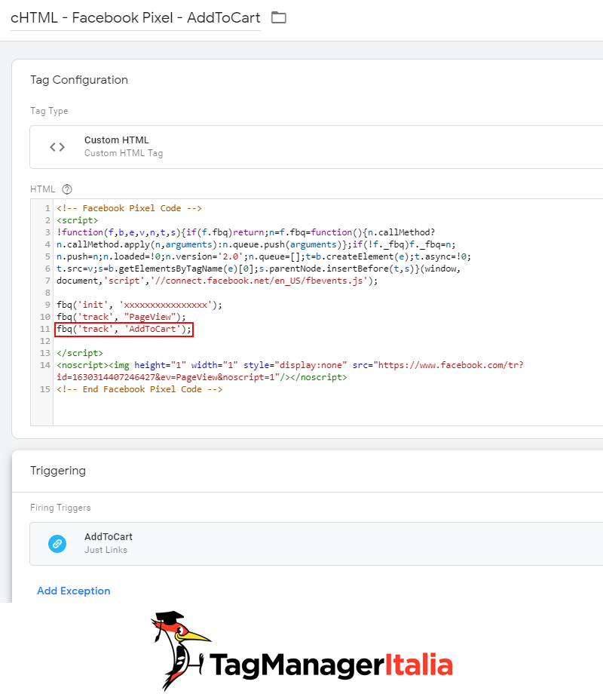Click the Custom HTML Tag subtitle text
This screenshot has width=603, height=700.
coord(124,153)
